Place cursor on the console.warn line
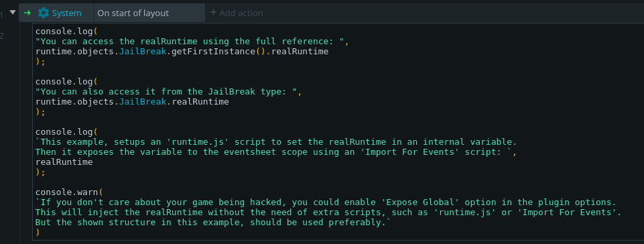The height and width of the screenshot is (244, 644). [69, 192]
